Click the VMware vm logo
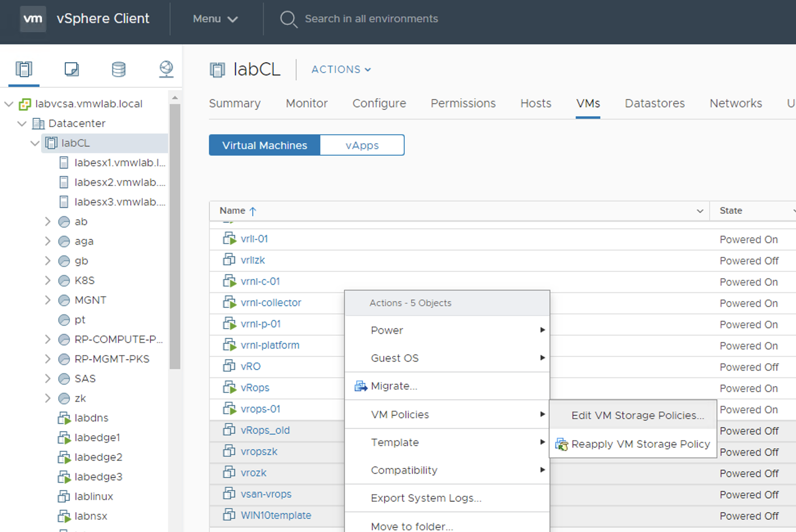796x532 pixels. pyautogui.click(x=33, y=18)
